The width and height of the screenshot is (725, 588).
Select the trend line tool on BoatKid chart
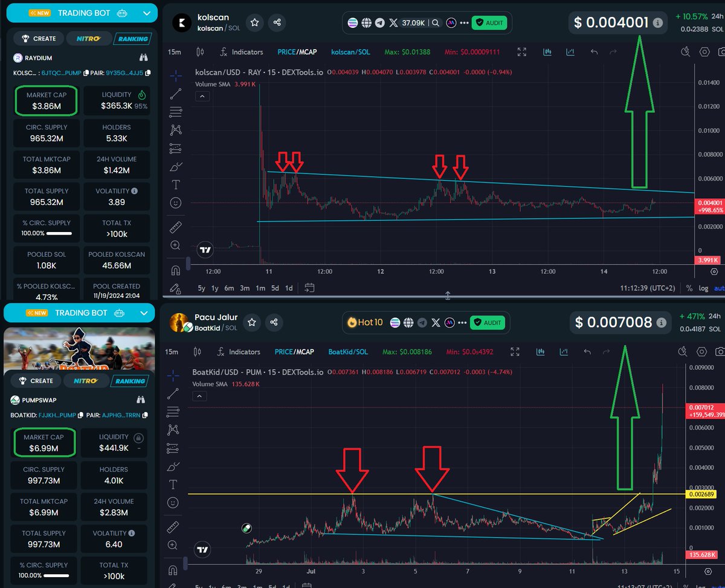click(173, 393)
